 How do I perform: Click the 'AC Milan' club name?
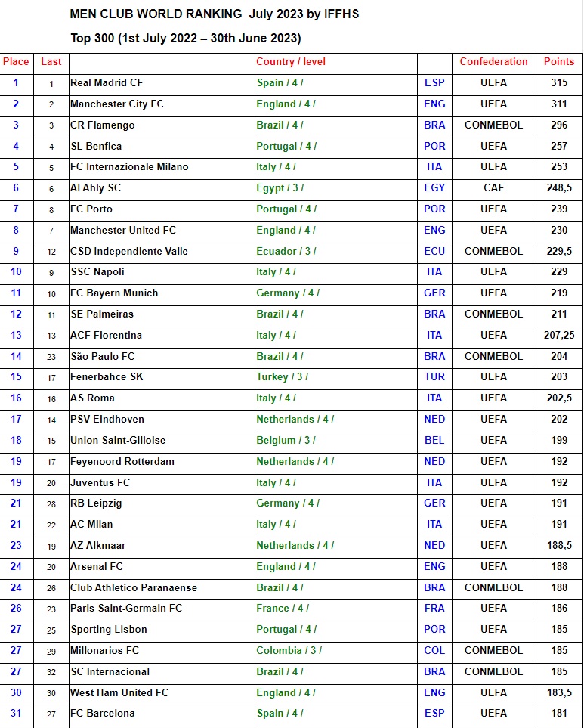[91, 524]
